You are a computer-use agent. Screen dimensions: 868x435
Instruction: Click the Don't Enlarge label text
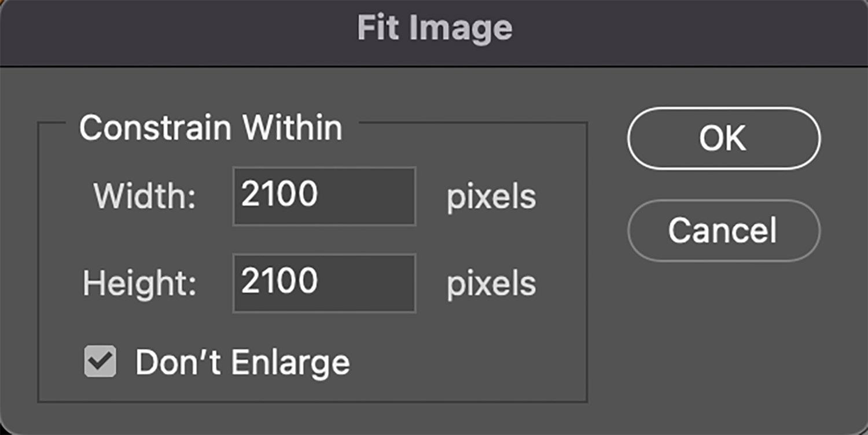(x=242, y=363)
